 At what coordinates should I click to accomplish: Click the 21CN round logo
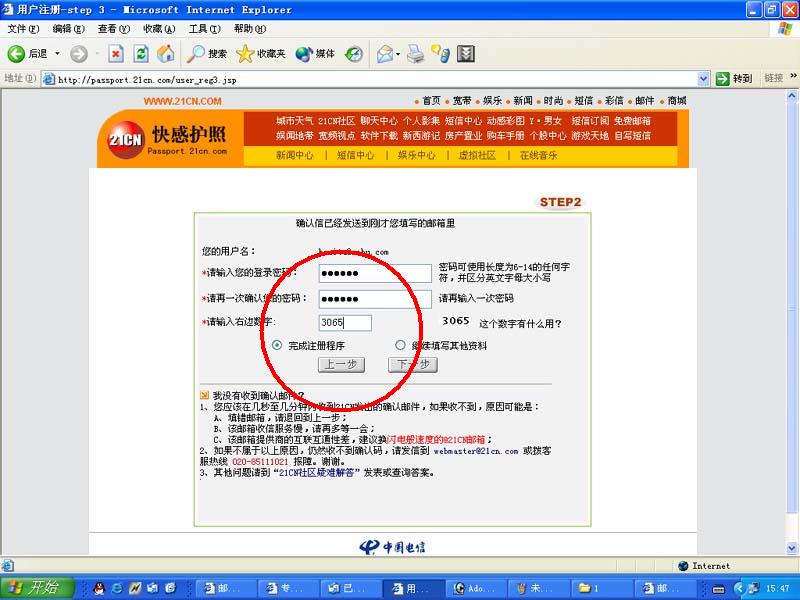pyautogui.click(x=126, y=139)
